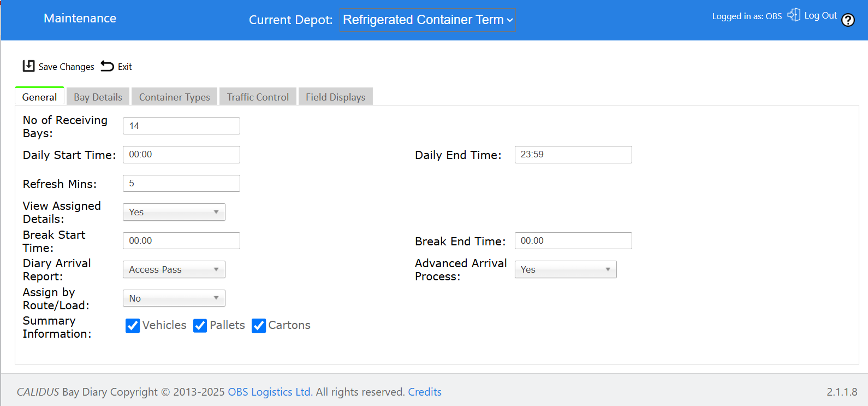
Task: Switch to the Bay Details tab
Action: pyautogui.click(x=98, y=97)
